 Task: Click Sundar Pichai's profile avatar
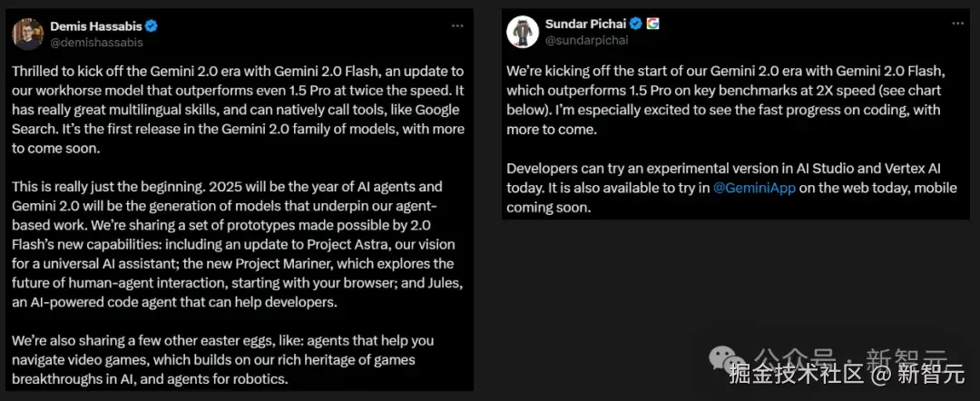(x=523, y=32)
